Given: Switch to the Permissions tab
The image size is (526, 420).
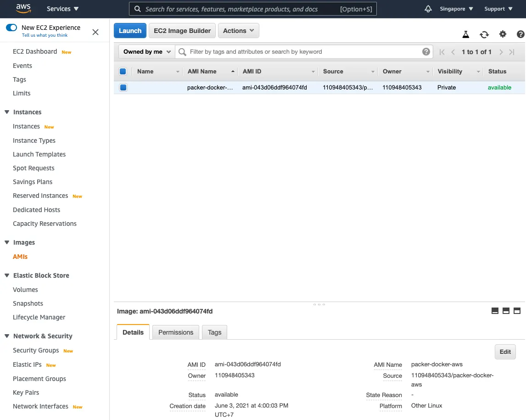Looking at the screenshot, I should [176, 332].
